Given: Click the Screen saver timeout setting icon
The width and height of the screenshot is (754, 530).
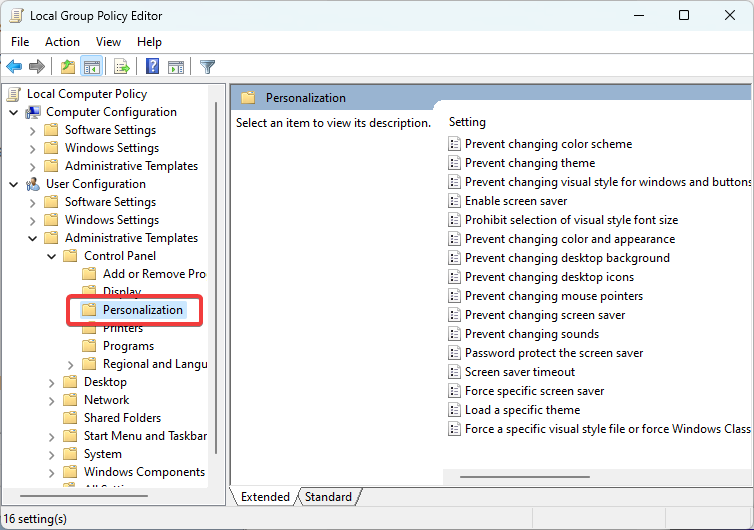Looking at the screenshot, I should [454, 372].
